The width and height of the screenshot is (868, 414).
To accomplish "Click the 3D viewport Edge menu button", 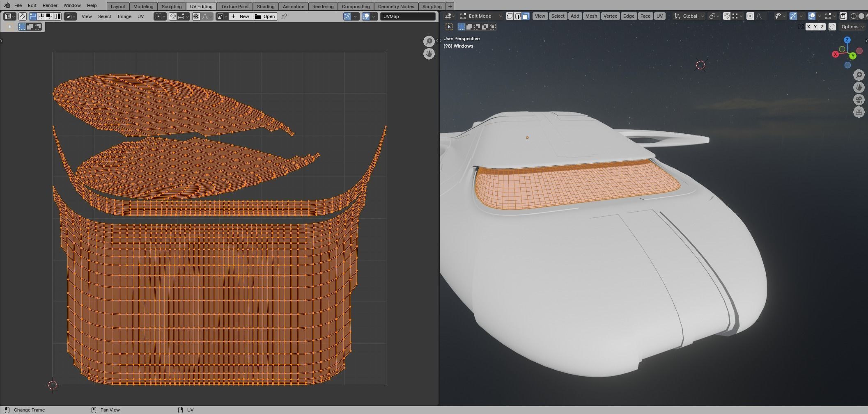I will (629, 16).
